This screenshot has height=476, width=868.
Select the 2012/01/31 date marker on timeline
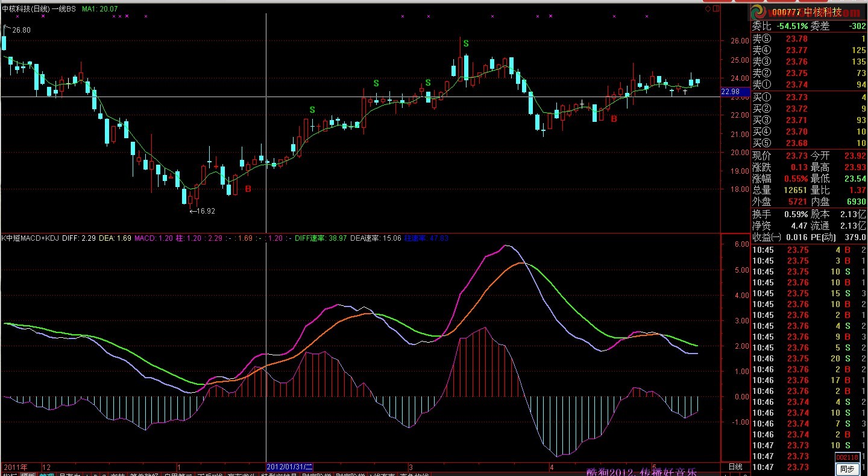click(290, 467)
